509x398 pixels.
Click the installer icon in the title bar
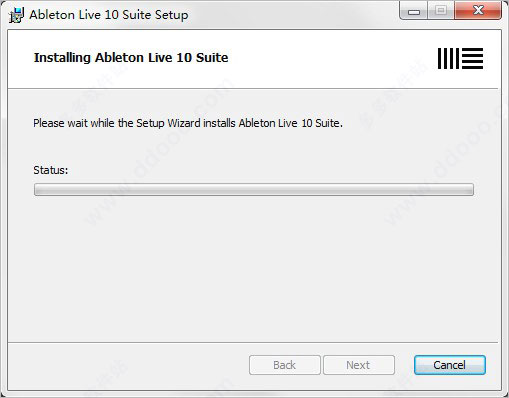click(16, 15)
